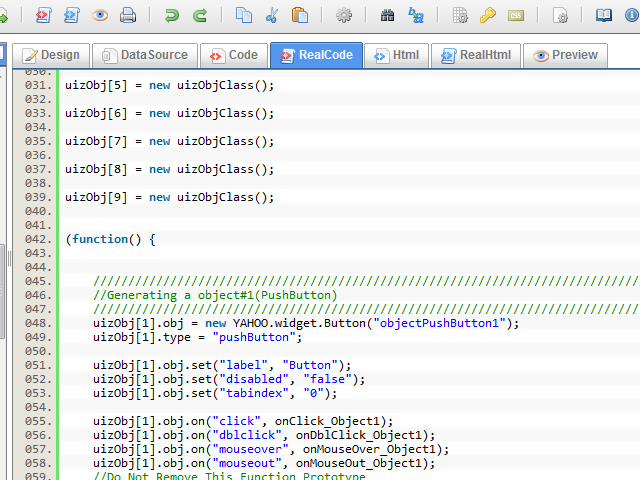Go to the RealHtml tab
The image size is (640, 480).
click(x=476, y=56)
